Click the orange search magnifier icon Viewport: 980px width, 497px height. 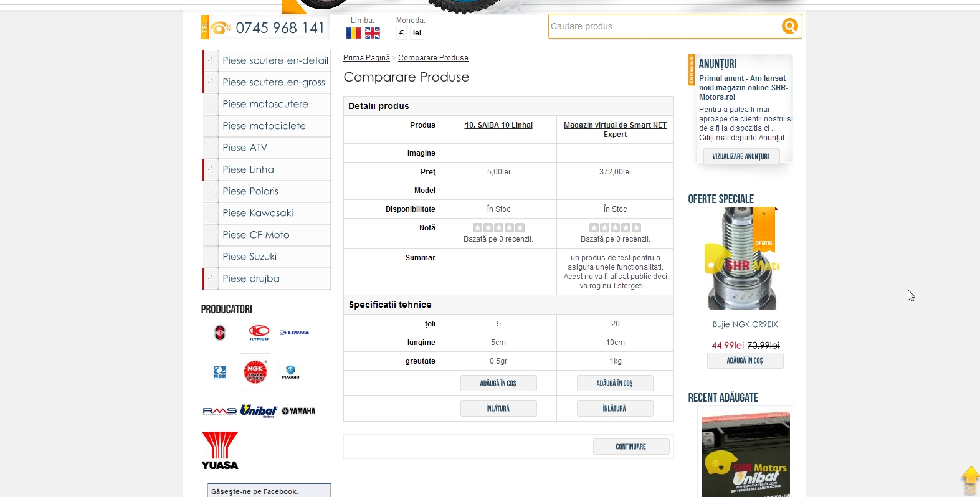(x=789, y=26)
